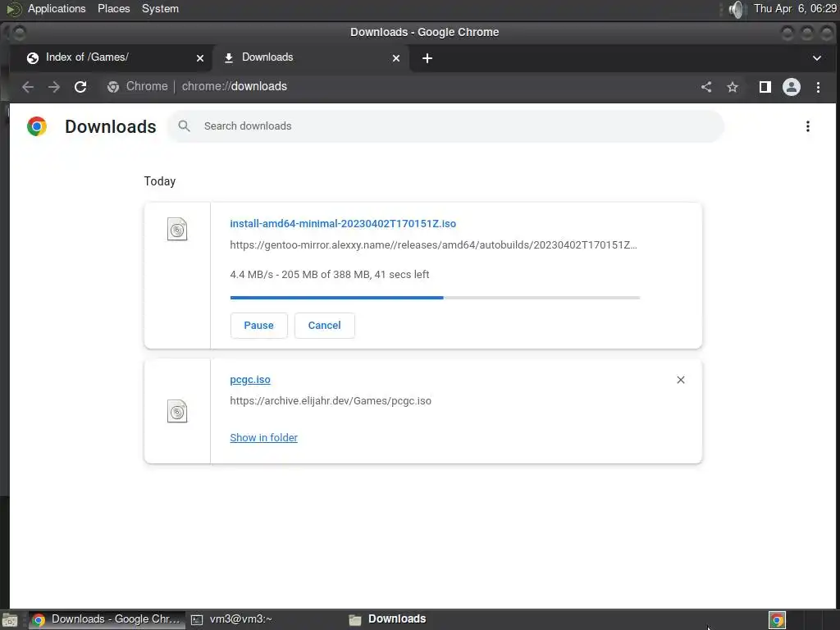Screen dimensions: 840x630
Task: Click the show desktop icon in bottom panel
Action: coord(10,620)
